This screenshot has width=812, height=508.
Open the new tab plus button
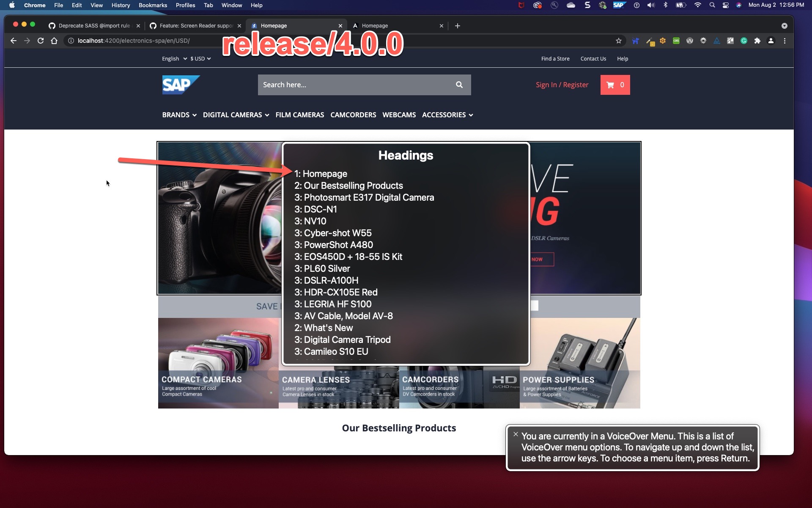click(x=457, y=26)
